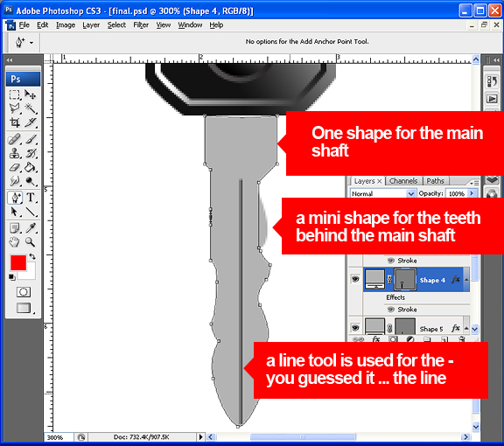
Task: Select the Dodge tool
Action: [x=31, y=181]
